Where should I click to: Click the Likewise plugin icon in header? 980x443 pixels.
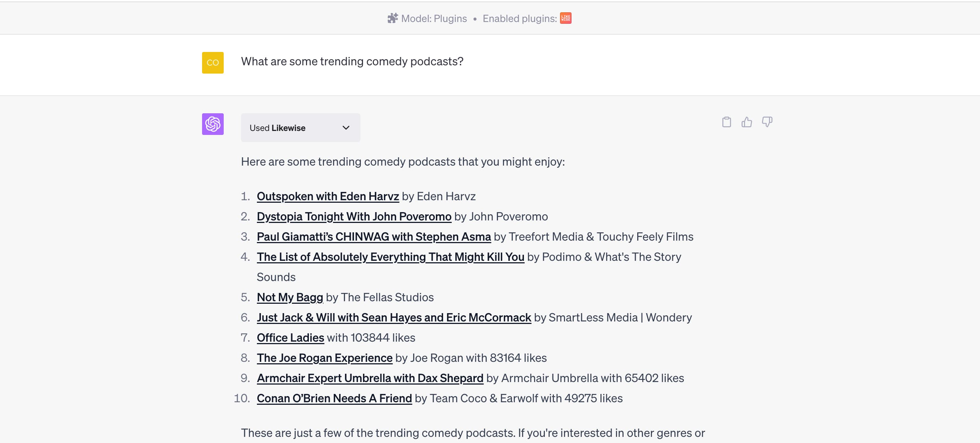(565, 18)
